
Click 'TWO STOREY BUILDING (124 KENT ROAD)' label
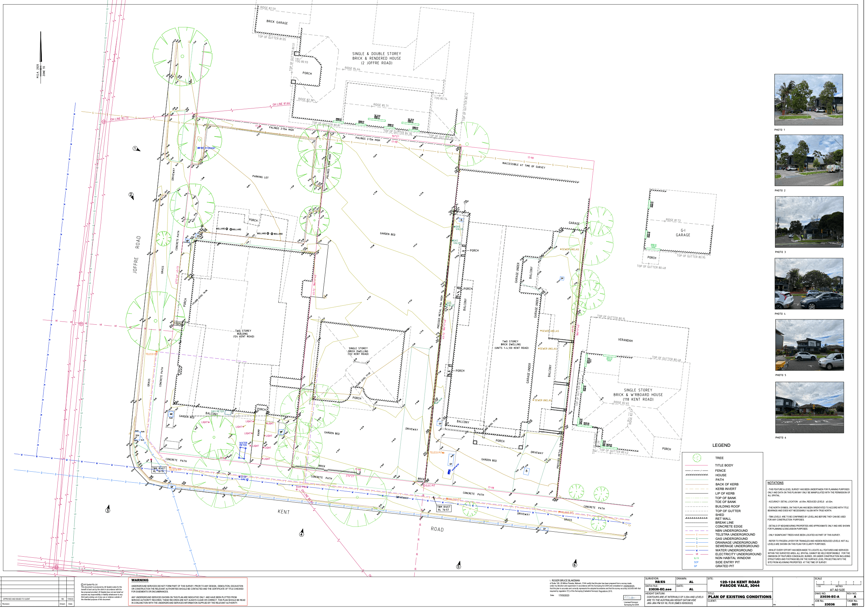(243, 333)
